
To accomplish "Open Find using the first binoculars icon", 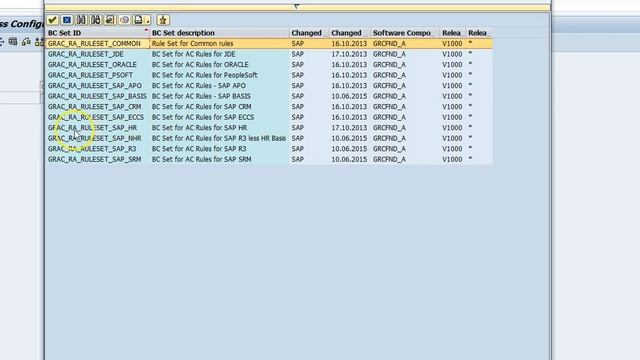I will 81,20.
